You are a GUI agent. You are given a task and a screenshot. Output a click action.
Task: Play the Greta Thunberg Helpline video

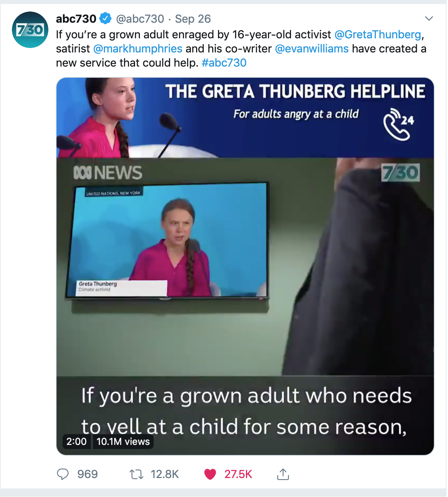245,266
